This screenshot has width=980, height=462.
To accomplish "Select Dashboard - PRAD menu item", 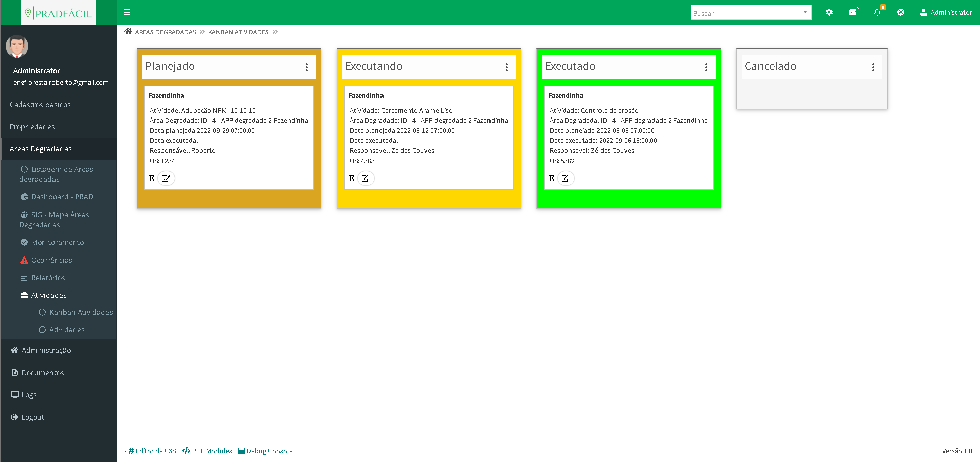I will click(62, 197).
